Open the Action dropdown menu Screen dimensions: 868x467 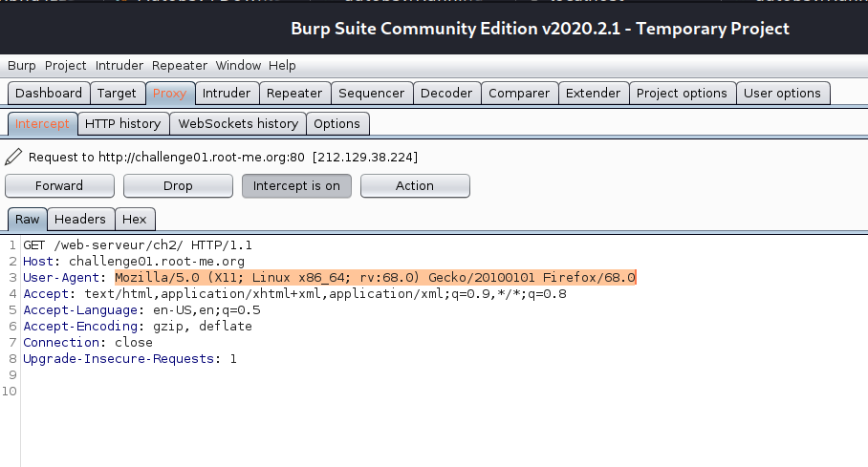(x=414, y=186)
